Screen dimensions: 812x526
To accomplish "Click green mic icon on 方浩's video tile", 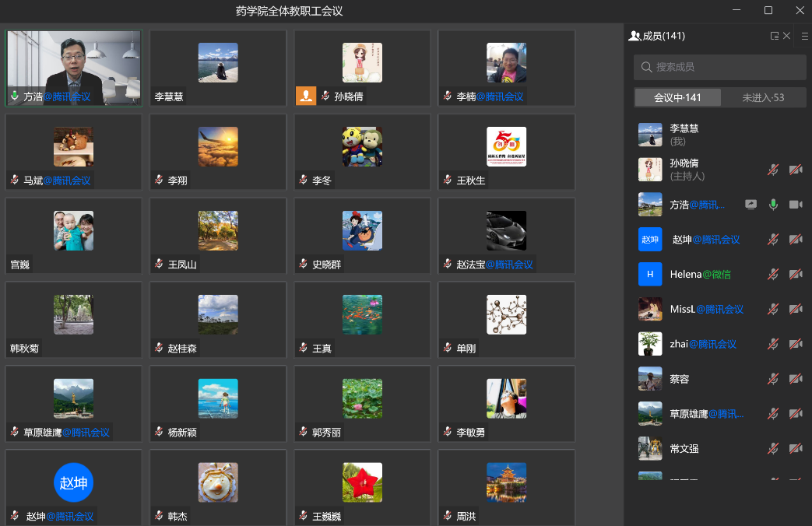I will pos(14,96).
